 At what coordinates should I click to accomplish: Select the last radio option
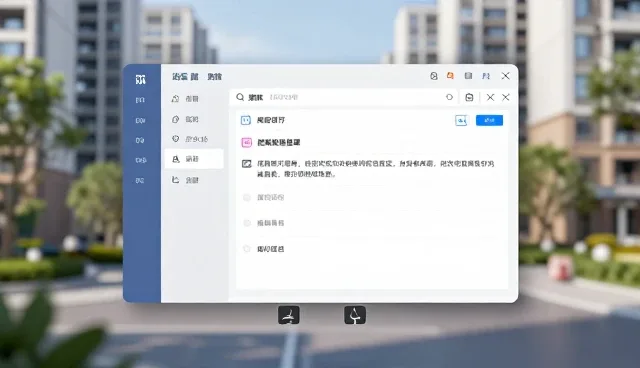tap(247, 248)
